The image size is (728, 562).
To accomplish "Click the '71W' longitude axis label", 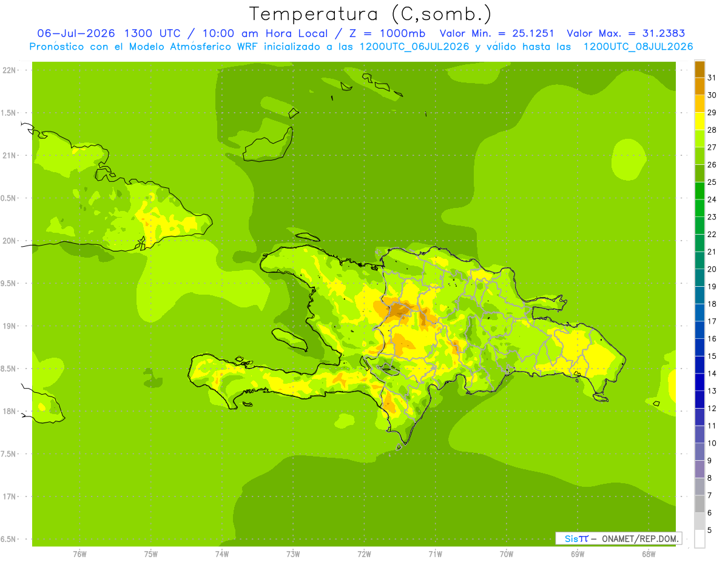I will [x=435, y=554].
